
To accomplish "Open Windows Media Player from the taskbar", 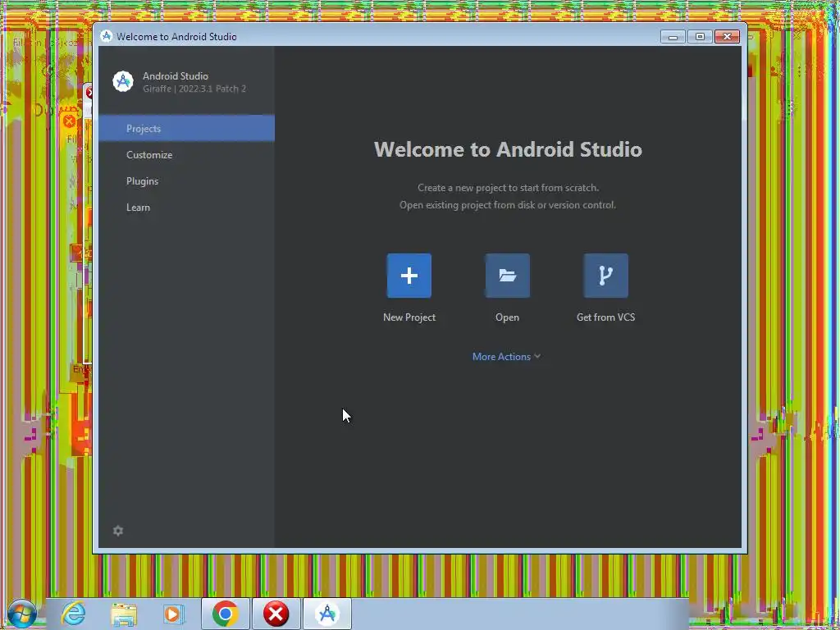I will (173, 614).
